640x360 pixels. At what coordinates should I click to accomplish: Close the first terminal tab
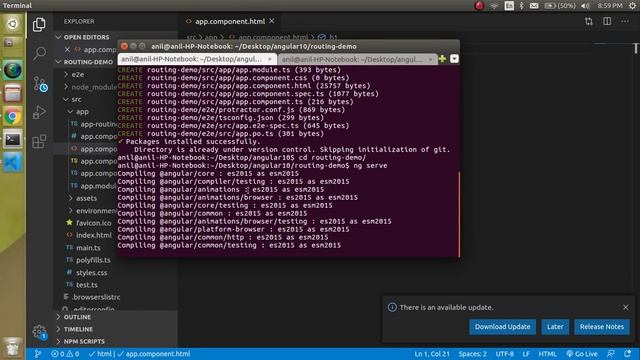coord(269,59)
